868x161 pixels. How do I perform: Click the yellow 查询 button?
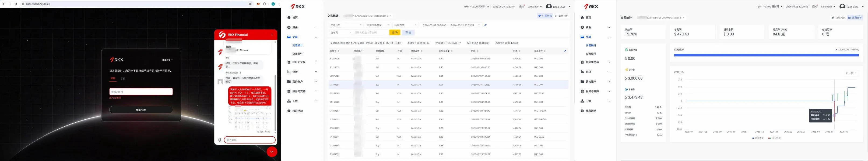click(395, 33)
